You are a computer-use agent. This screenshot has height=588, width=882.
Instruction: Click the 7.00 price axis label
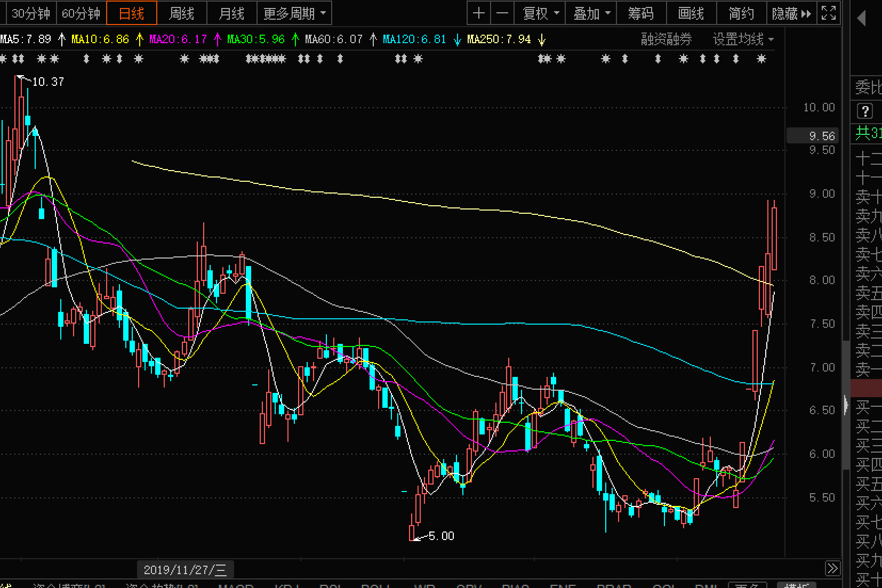point(822,367)
